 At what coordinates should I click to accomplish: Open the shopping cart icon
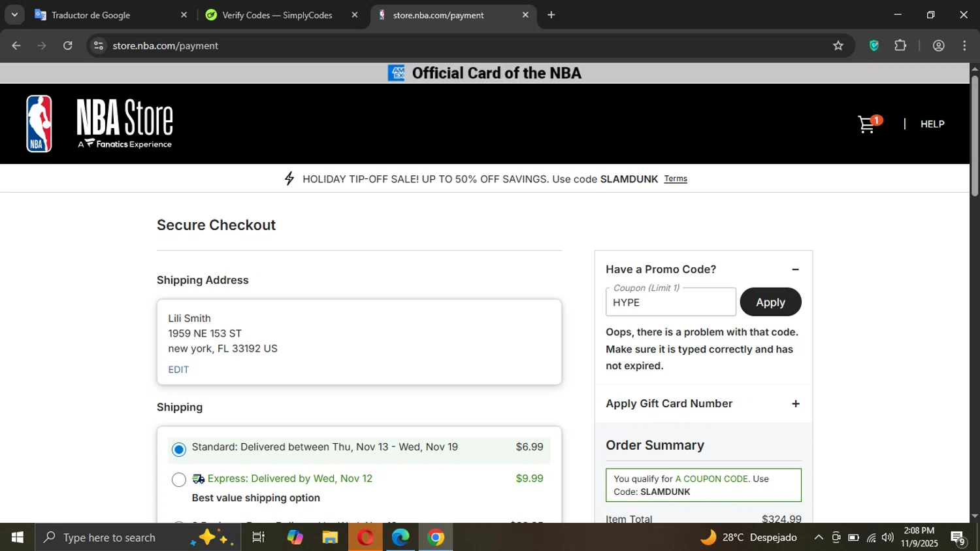pos(868,124)
